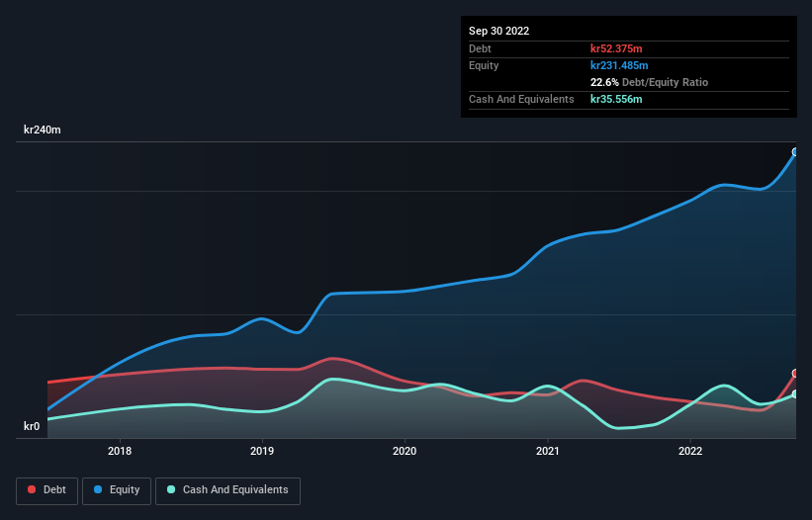Click the Debt label in tooltip
Screen dimensions: 812x520
coord(480,48)
